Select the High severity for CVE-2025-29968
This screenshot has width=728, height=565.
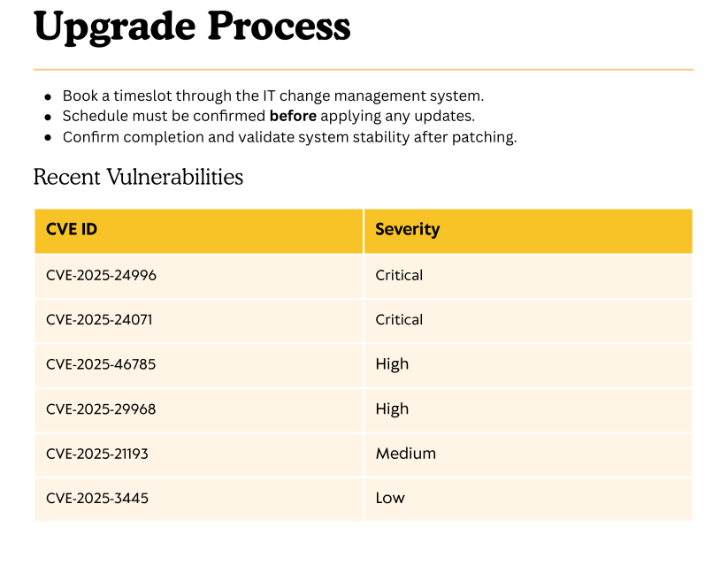392,408
